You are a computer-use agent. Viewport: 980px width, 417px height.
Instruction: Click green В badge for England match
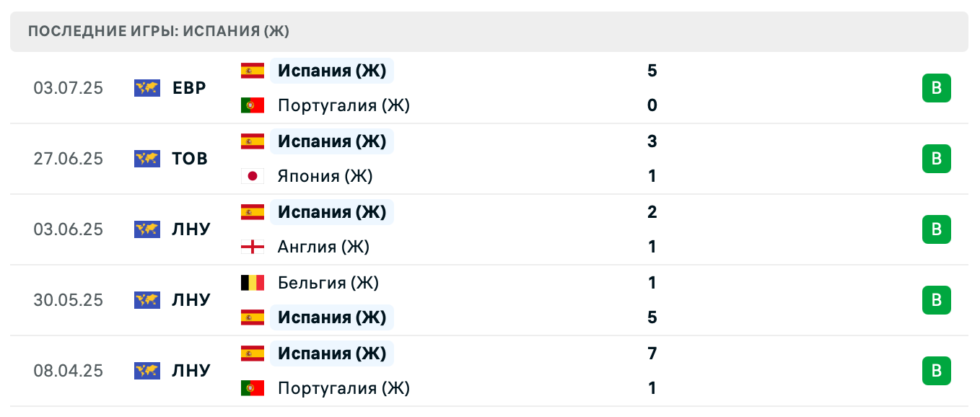936,229
